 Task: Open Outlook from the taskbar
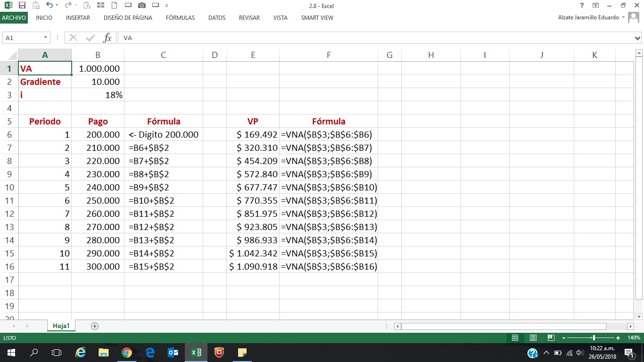(173, 352)
